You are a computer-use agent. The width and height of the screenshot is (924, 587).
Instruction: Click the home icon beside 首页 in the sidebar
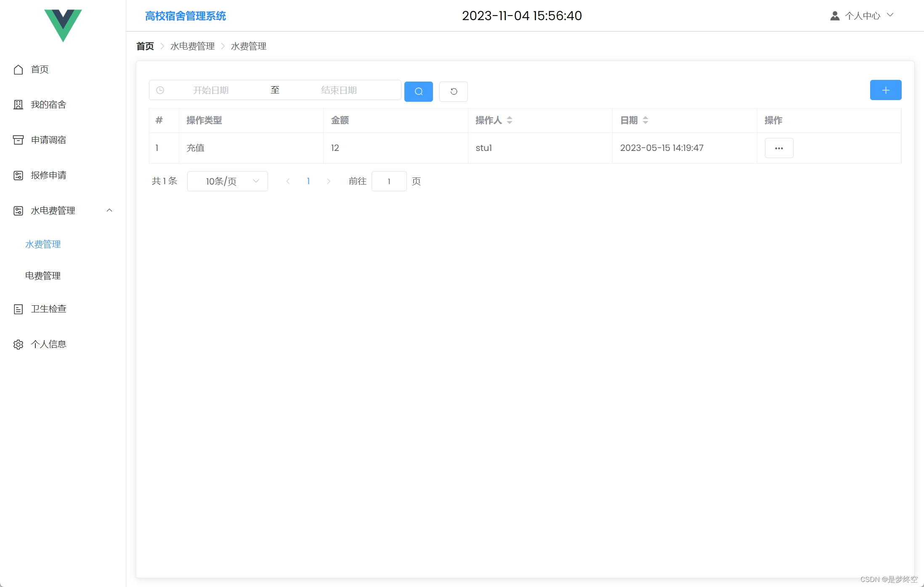tap(18, 69)
